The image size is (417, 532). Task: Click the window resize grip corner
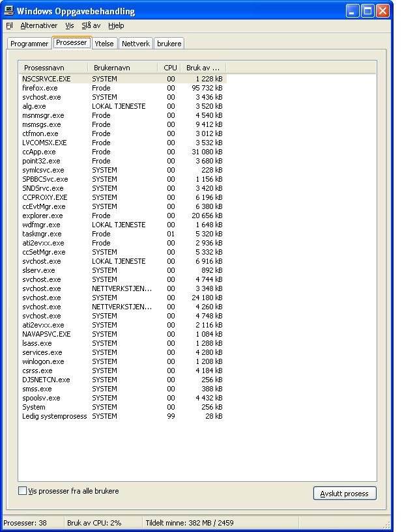tap(386, 525)
